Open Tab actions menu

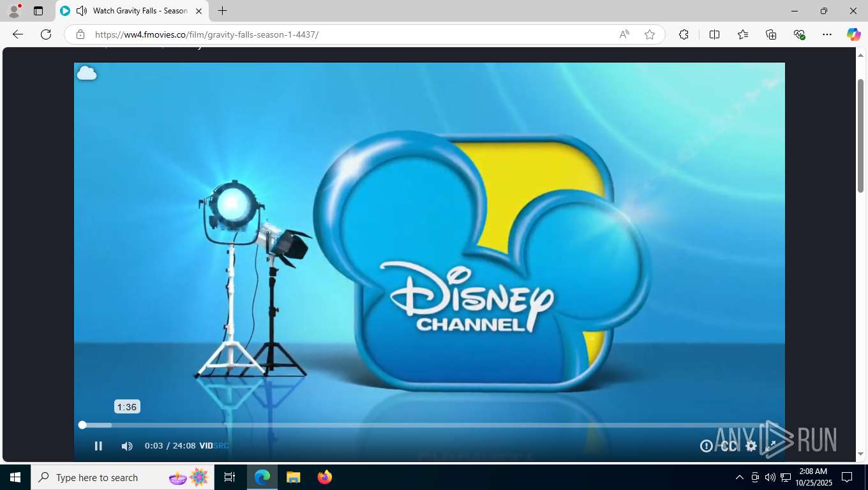[x=38, y=11]
